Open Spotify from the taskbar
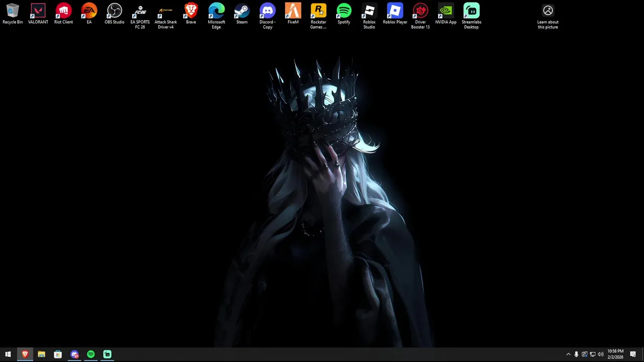This screenshot has height=362, width=644. point(91,354)
